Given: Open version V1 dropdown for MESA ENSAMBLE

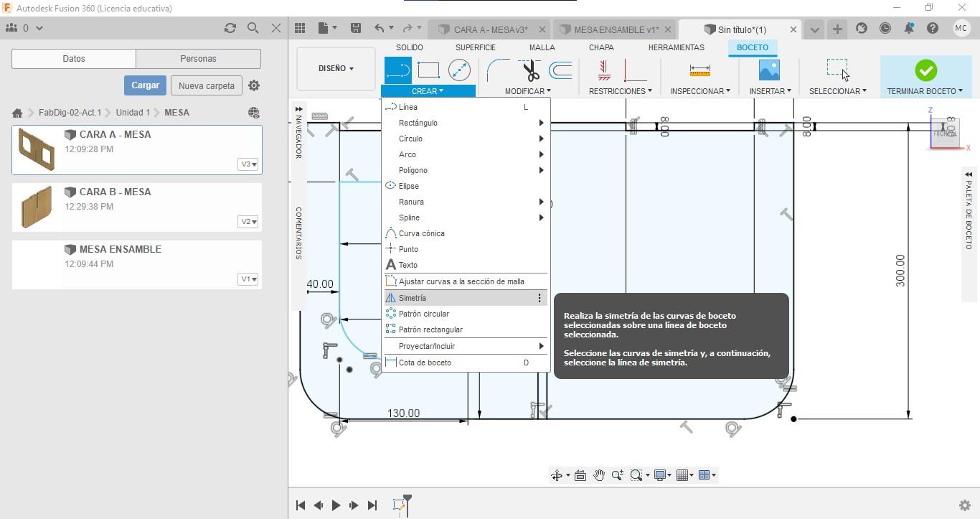Looking at the screenshot, I should coord(248,279).
